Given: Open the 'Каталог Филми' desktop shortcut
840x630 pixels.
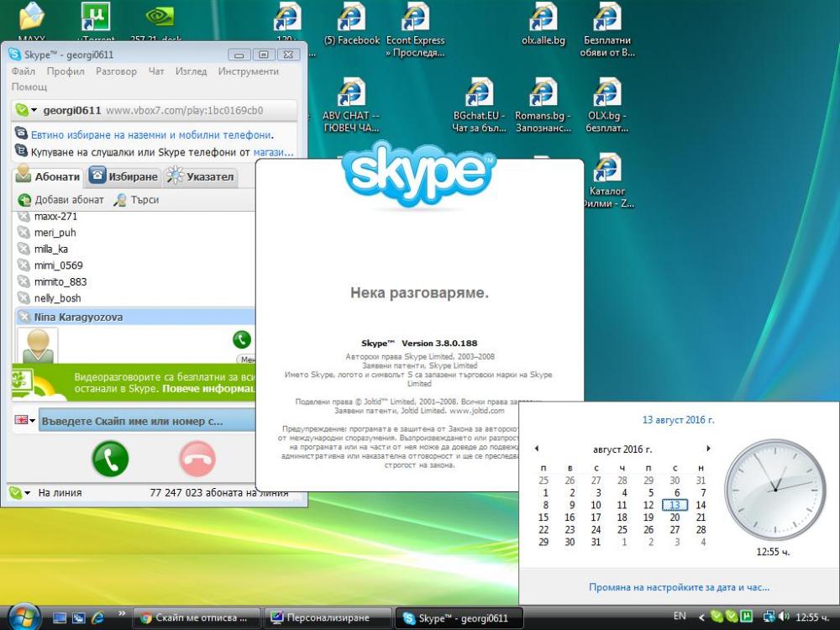Looking at the screenshot, I should (607, 181).
